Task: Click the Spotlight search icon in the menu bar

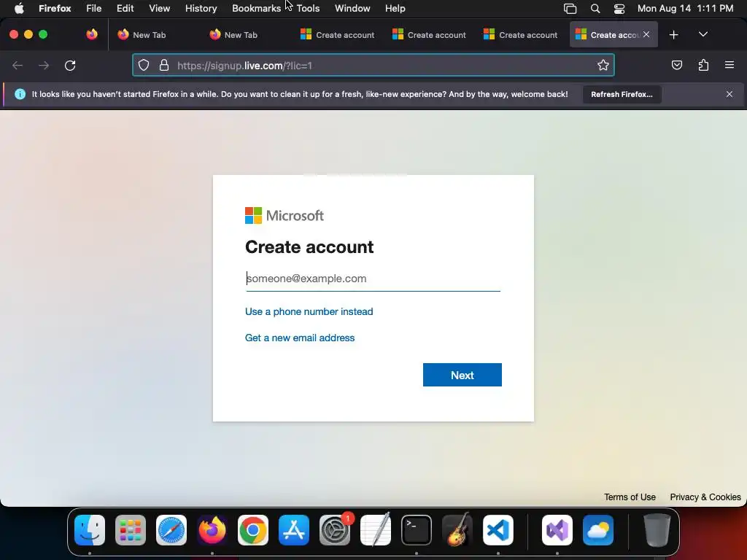Action: tap(595, 8)
